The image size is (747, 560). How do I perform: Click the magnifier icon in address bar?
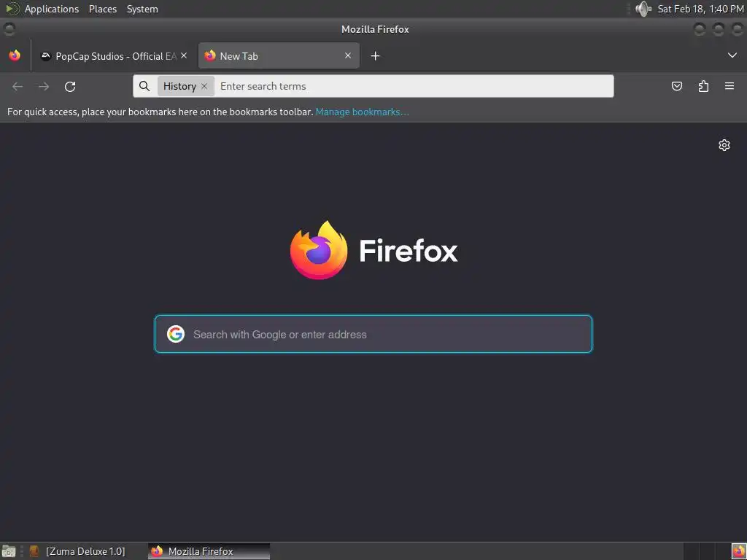[144, 86]
